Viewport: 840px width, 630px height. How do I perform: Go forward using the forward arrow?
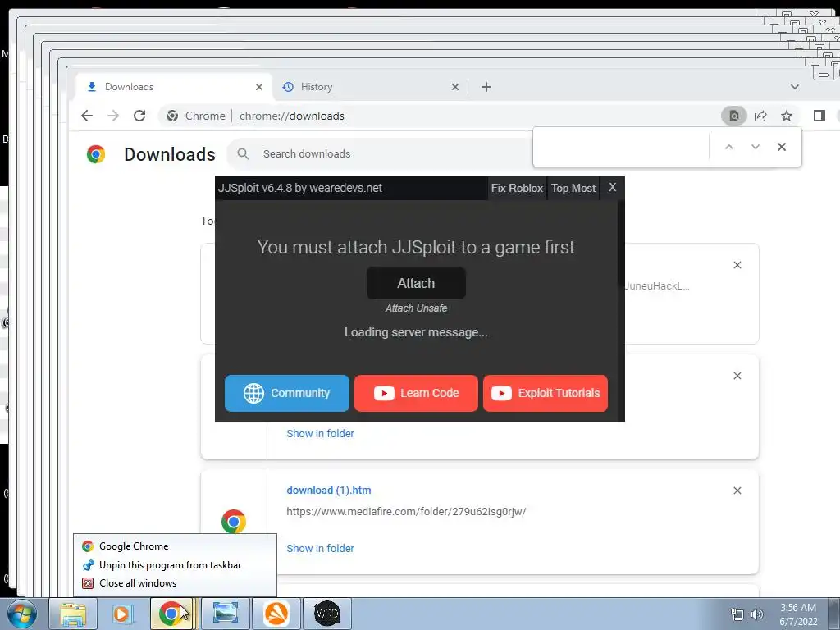pos(113,116)
